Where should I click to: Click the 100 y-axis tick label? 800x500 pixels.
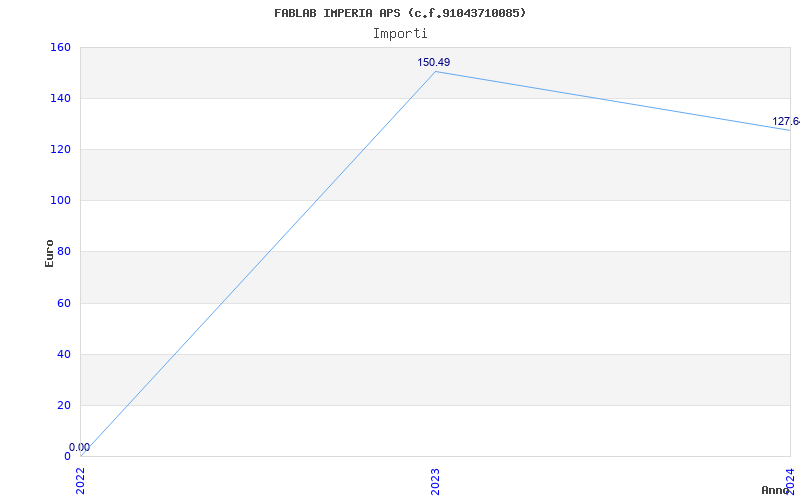click(60, 201)
